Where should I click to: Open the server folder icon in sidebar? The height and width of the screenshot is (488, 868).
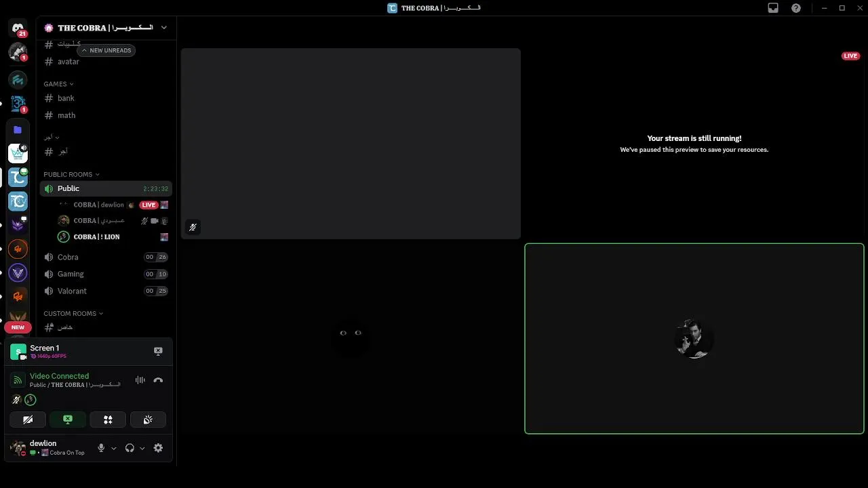[x=18, y=129]
